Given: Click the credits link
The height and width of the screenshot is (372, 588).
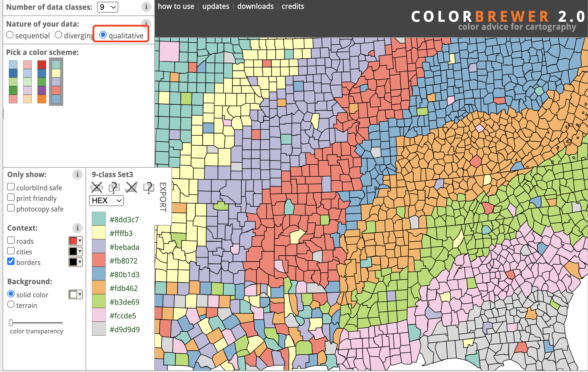Looking at the screenshot, I should click(293, 6).
